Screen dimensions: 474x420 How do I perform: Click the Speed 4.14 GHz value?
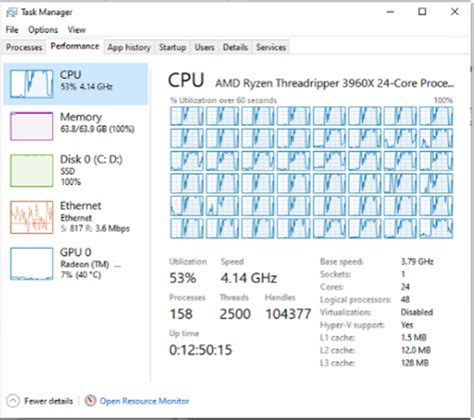point(249,278)
